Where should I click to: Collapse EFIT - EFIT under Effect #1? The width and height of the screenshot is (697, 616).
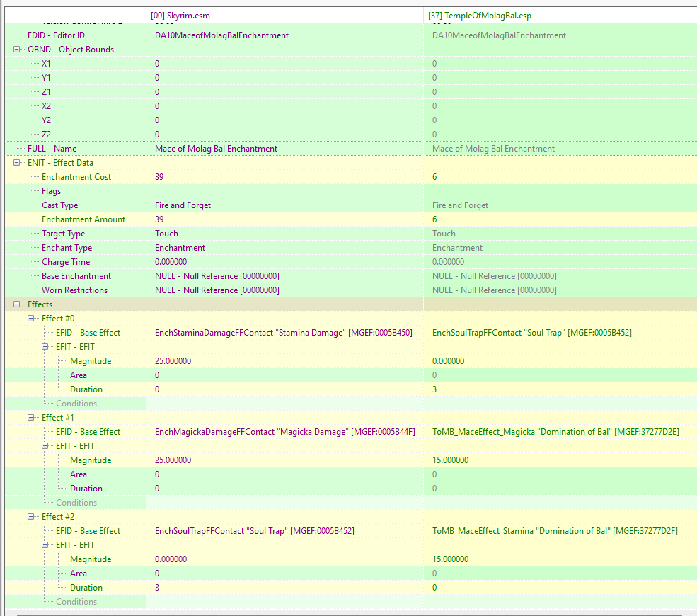[x=45, y=445]
